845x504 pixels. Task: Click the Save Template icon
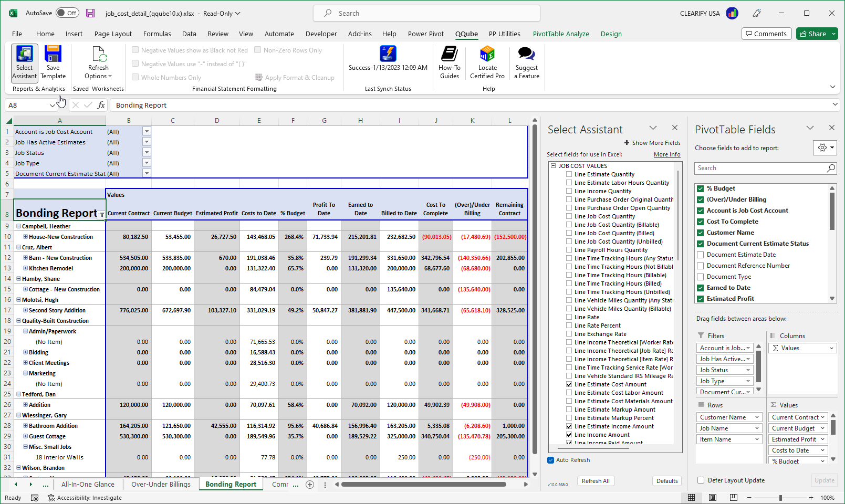[53, 62]
